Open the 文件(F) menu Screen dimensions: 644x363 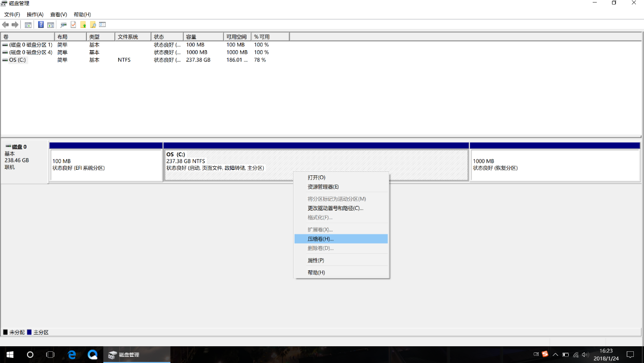pyautogui.click(x=12, y=15)
